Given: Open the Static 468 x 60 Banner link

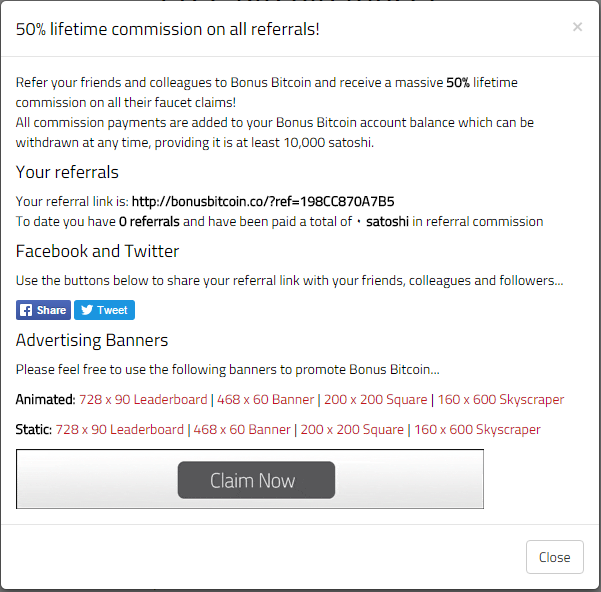Looking at the screenshot, I should 242,430.
